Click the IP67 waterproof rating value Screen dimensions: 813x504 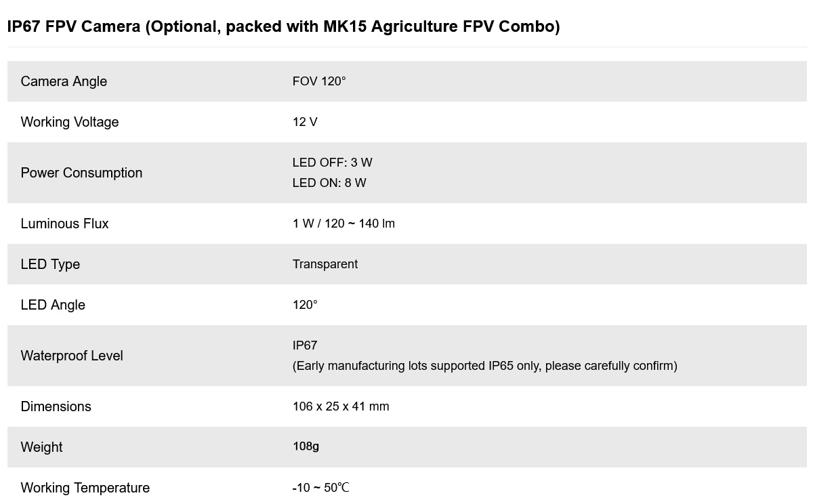305,345
